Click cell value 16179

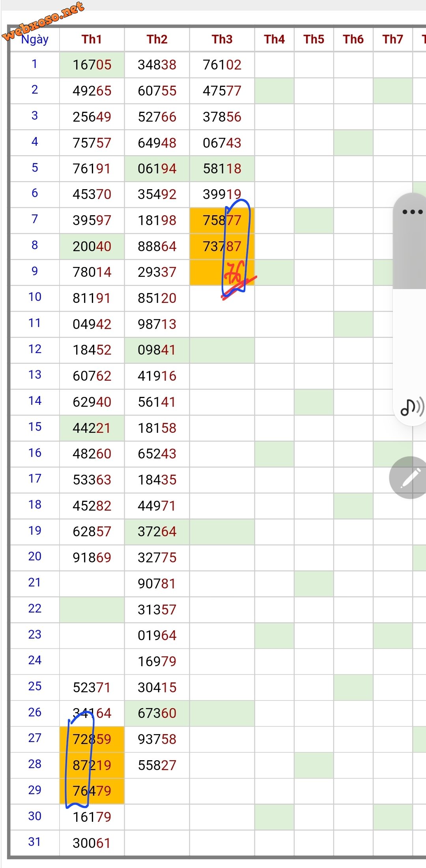pos(92,817)
